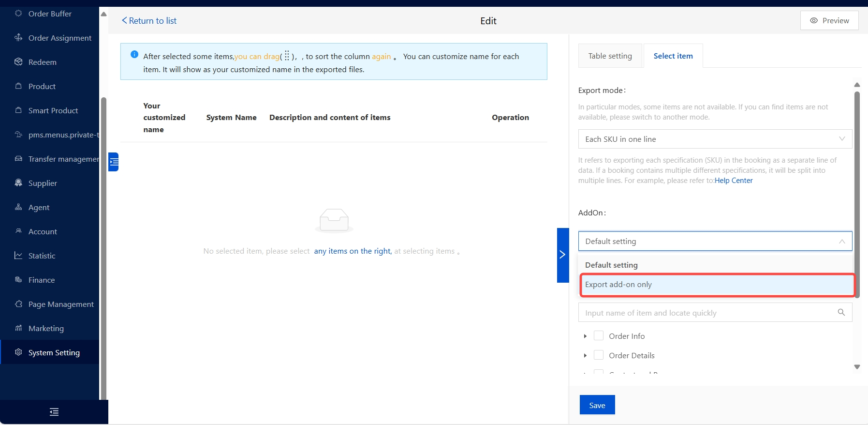This screenshot has width=868, height=425.
Task: Expand the Order Info tree node
Action: 585,336
